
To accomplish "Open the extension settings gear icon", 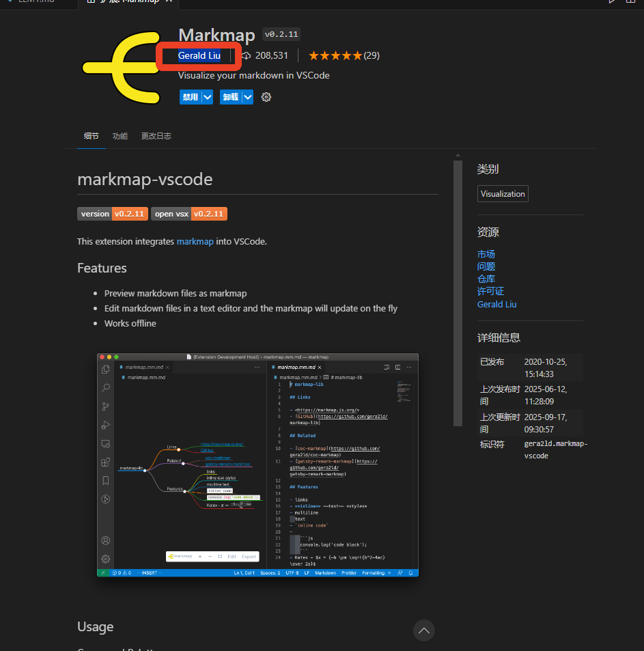I will pyautogui.click(x=266, y=97).
